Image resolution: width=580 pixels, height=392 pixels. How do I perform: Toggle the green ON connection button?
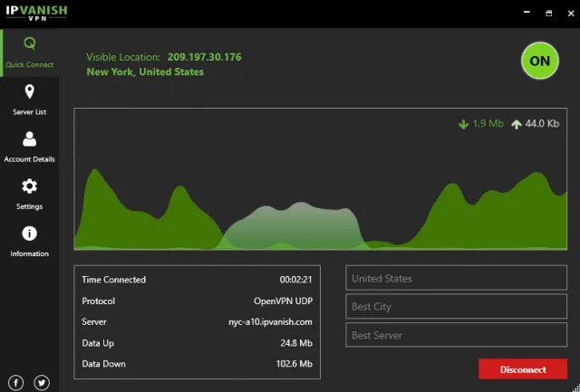coord(540,61)
